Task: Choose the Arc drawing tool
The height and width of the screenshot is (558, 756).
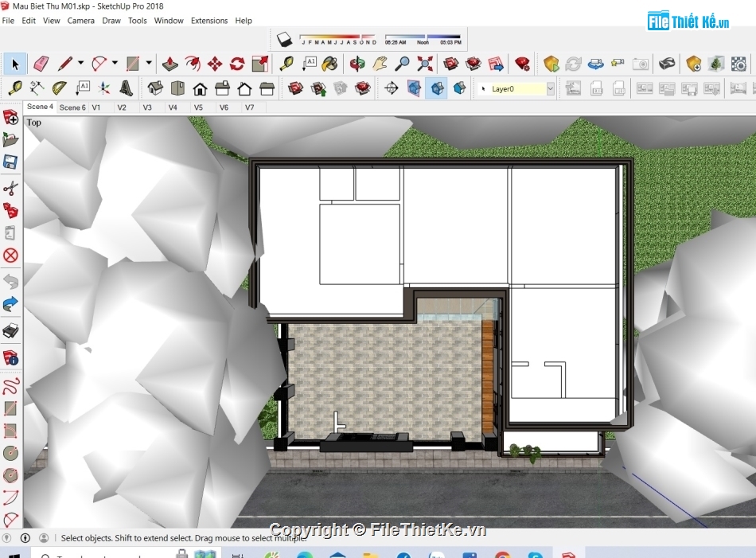Action: tap(99, 64)
